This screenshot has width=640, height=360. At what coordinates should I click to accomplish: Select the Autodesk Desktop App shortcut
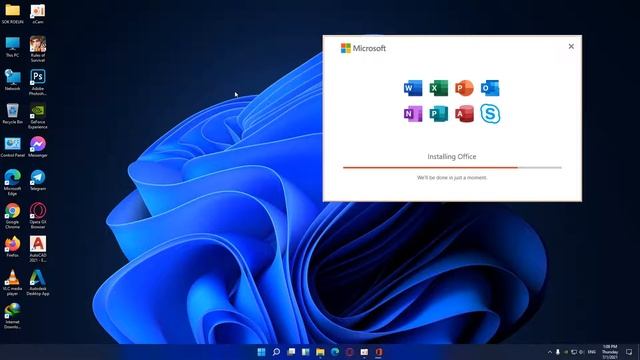38,282
